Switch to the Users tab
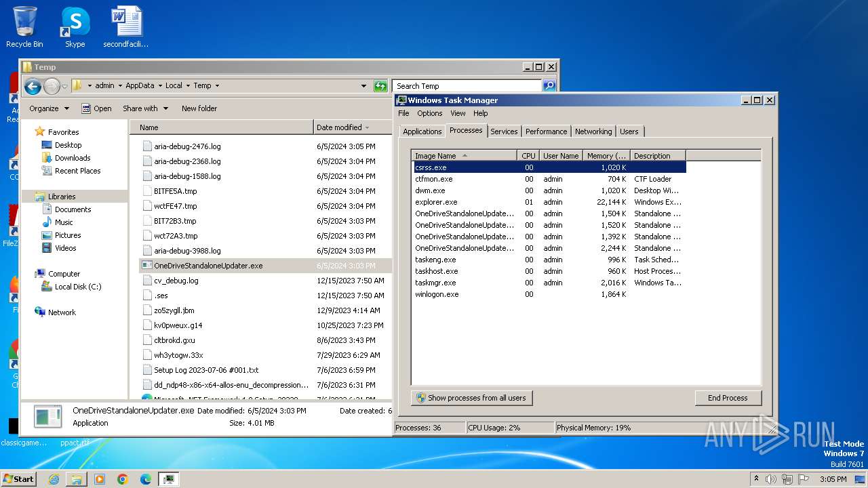 coord(629,131)
